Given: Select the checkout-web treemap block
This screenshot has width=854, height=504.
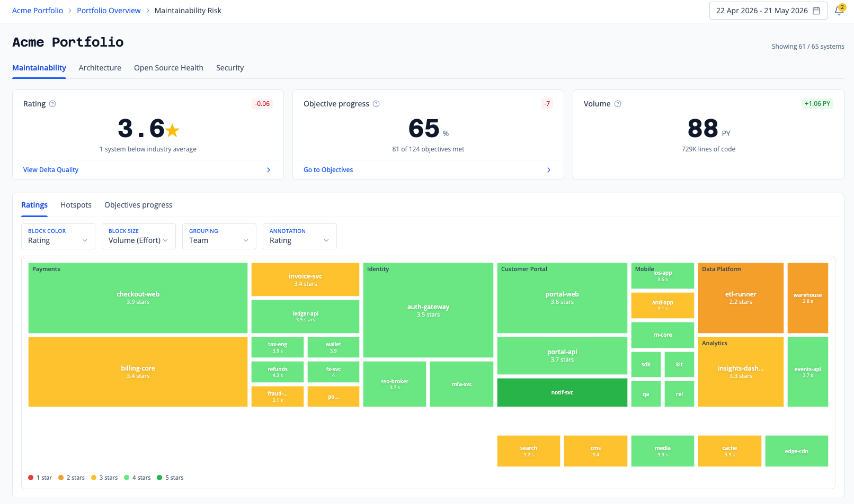Looking at the screenshot, I should pos(138,298).
